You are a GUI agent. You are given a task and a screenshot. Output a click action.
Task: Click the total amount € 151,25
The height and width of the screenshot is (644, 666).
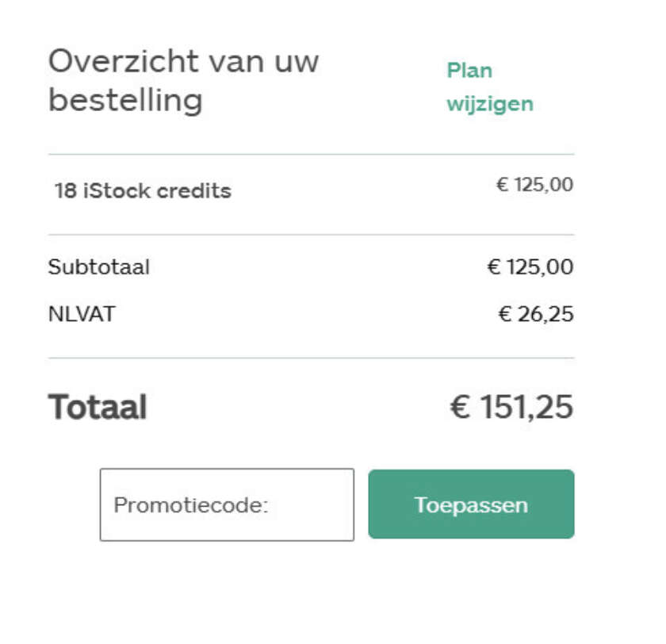click(511, 407)
